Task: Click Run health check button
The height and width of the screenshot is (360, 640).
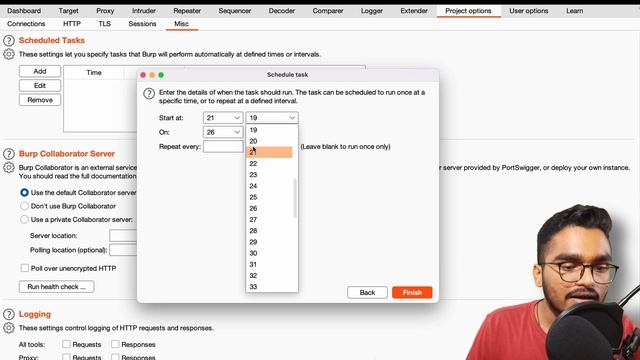Action: pyautogui.click(x=57, y=287)
